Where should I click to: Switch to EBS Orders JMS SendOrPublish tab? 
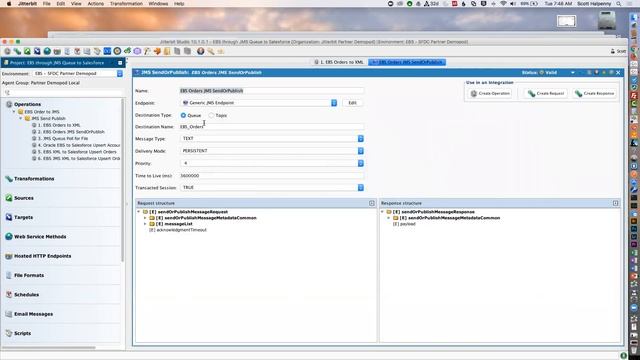click(x=407, y=62)
